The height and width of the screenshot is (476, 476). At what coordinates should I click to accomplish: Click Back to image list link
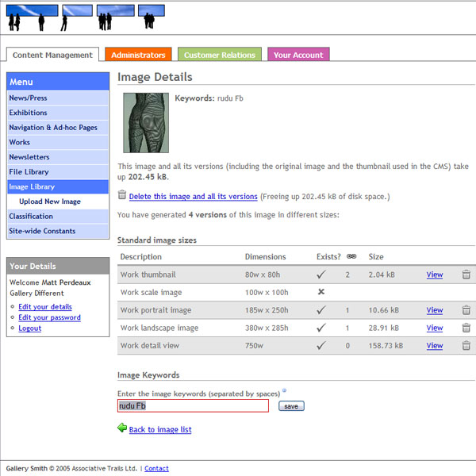(160, 429)
